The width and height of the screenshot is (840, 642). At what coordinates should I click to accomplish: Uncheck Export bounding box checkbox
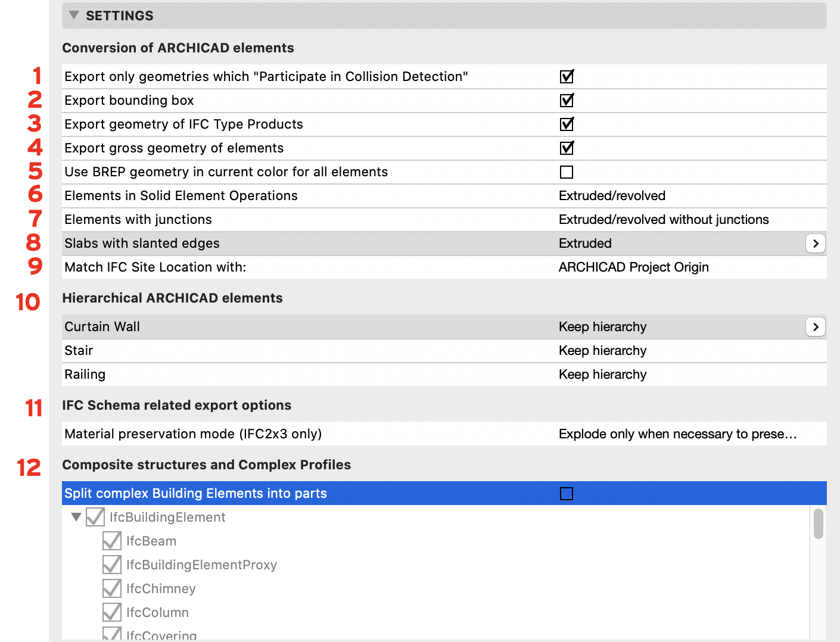[567, 100]
